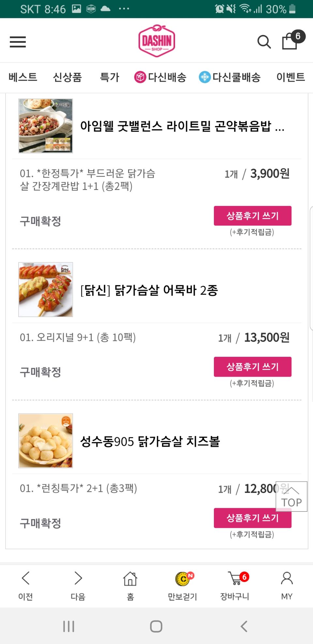
Task: Open the 다신쿨배송 tab
Action: (230, 77)
